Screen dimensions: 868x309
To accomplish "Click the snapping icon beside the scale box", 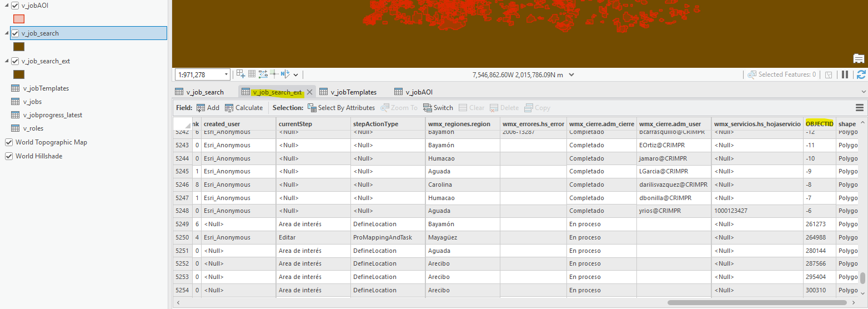I will coord(240,74).
